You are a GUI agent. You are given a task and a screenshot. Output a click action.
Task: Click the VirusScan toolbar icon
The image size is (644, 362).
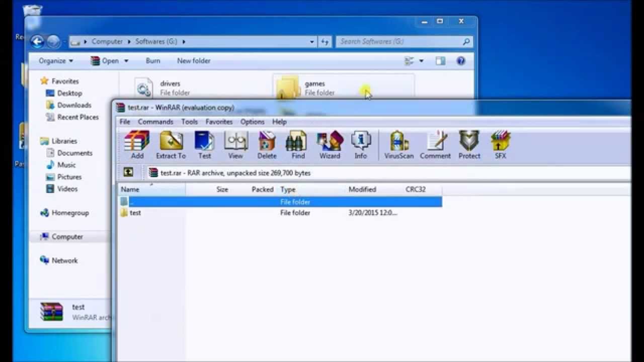tap(399, 145)
